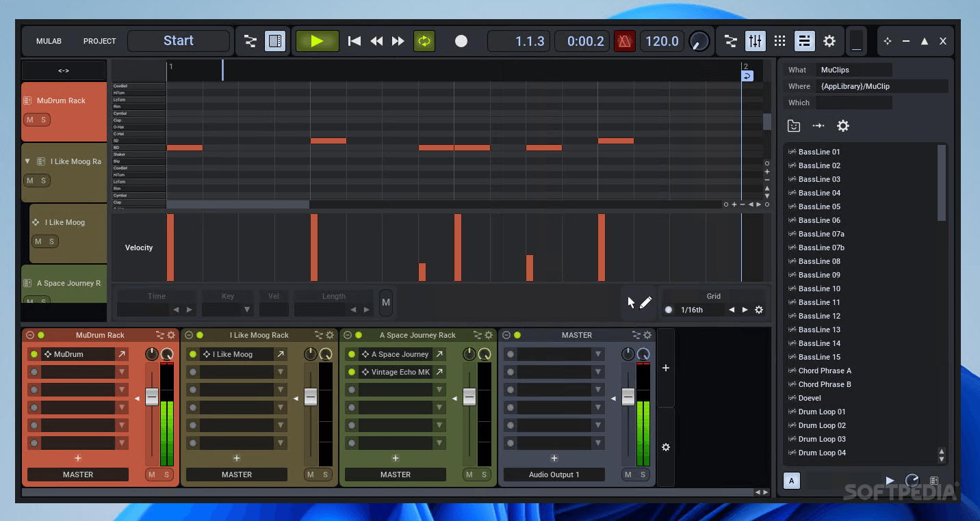Open the MuClips browser settings gear

click(843, 126)
